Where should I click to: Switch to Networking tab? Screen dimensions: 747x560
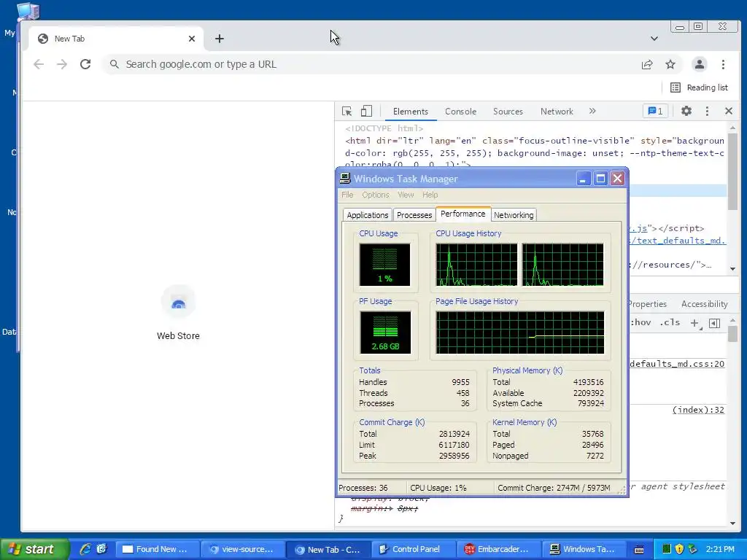(514, 215)
